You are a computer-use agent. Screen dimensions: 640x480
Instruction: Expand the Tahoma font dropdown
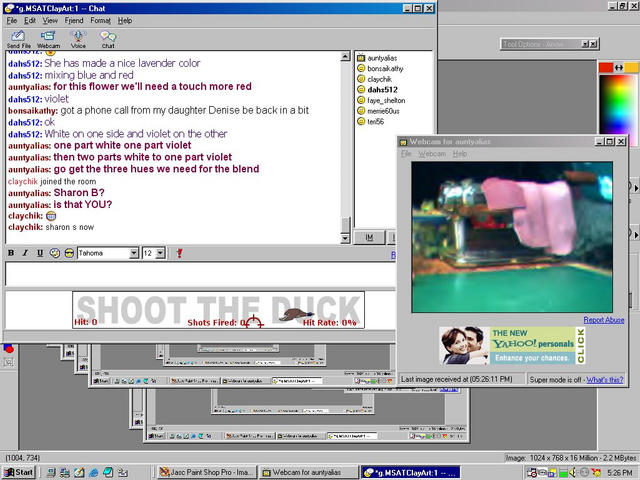coord(134,253)
